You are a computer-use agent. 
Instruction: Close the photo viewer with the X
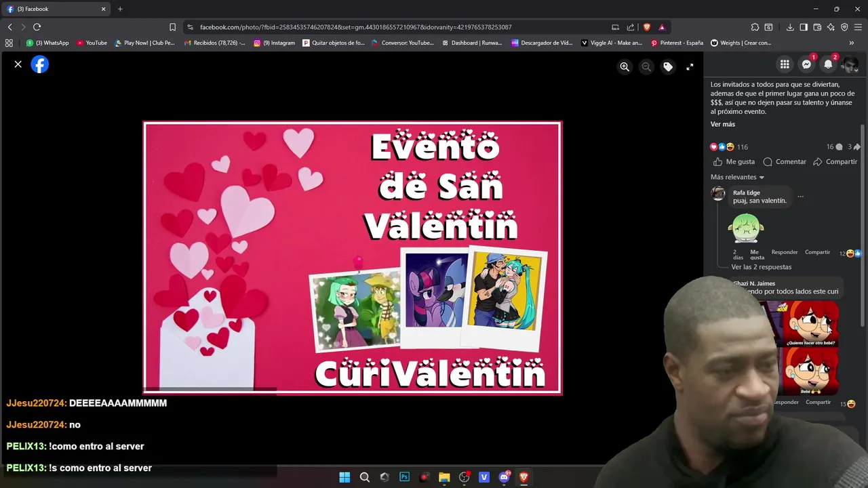pyautogui.click(x=18, y=64)
